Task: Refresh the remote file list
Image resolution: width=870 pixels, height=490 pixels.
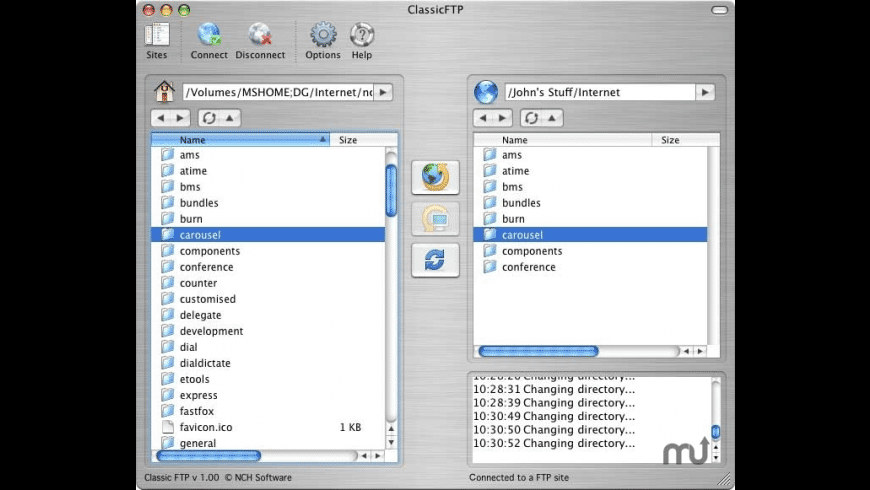Action: tap(532, 118)
